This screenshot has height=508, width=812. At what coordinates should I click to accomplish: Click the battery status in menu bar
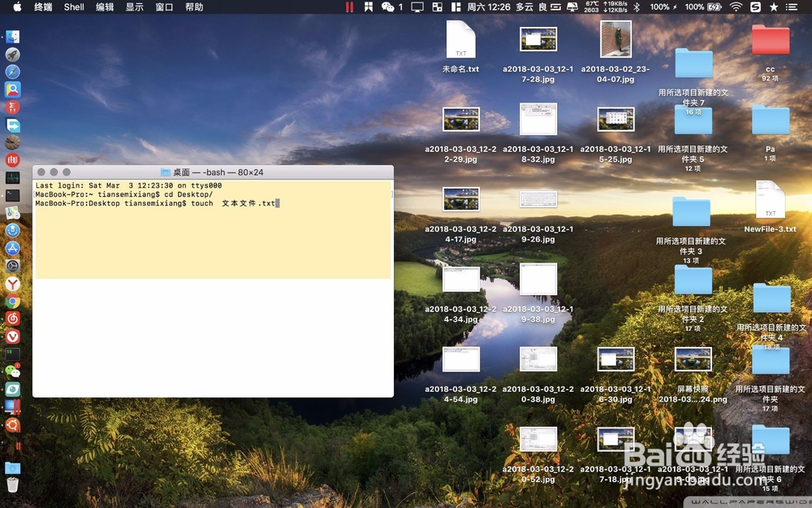click(x=703, y=7)
